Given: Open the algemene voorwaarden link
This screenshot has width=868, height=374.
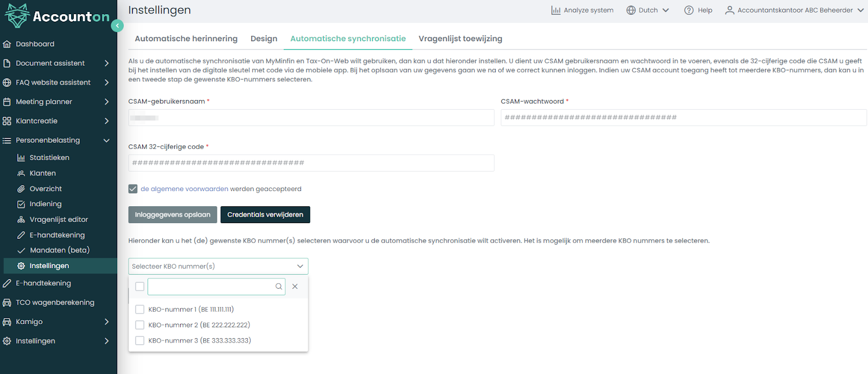Looking at the screenshot, I should (184, 189).
